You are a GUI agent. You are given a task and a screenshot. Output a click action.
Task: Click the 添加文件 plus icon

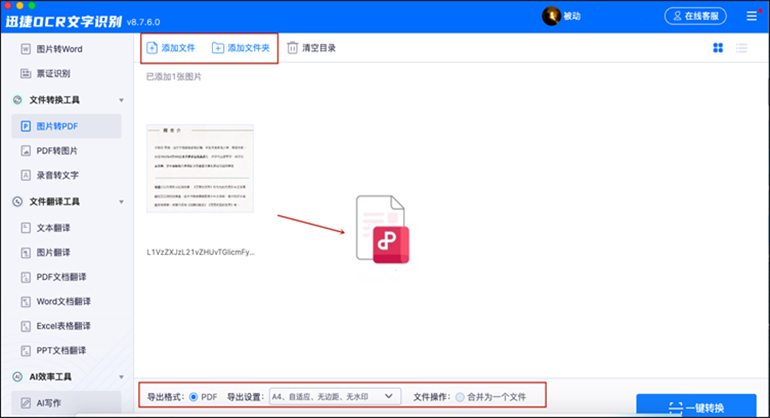tap(152, 48)
